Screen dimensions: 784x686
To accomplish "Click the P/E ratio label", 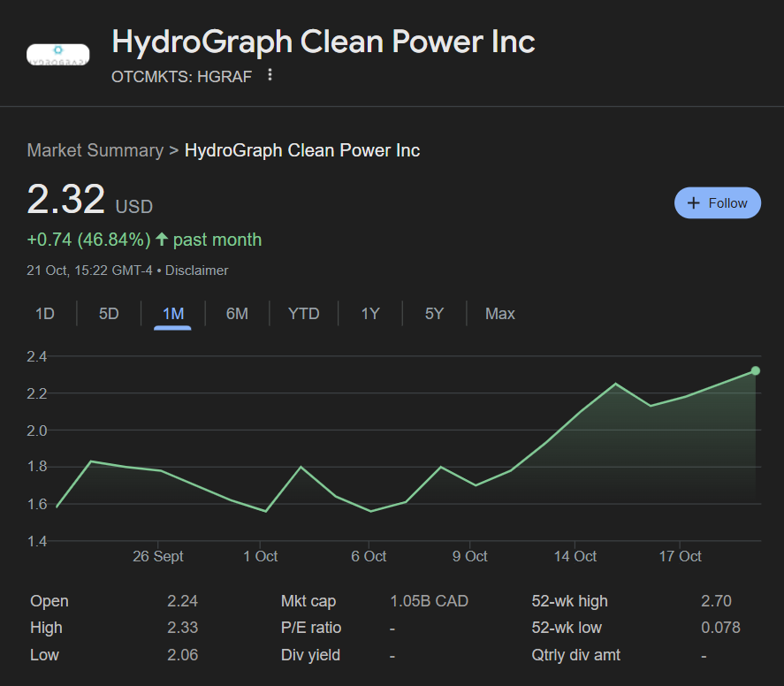I will pos(311,628).
